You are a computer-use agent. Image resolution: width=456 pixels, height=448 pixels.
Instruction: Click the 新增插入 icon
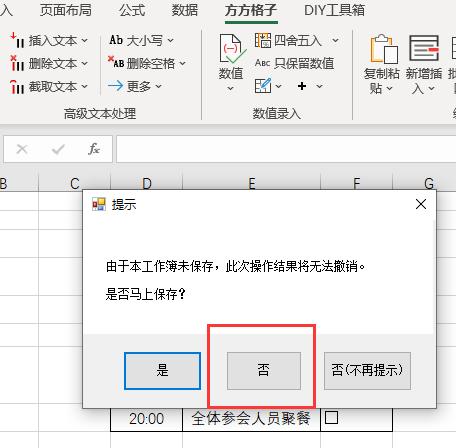click(424, 48)
